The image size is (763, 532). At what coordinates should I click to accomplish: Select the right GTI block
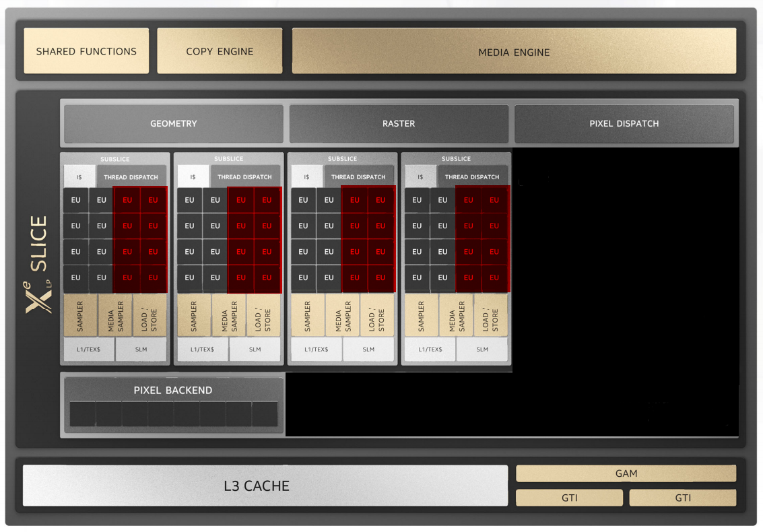click(x=683, y=498)
